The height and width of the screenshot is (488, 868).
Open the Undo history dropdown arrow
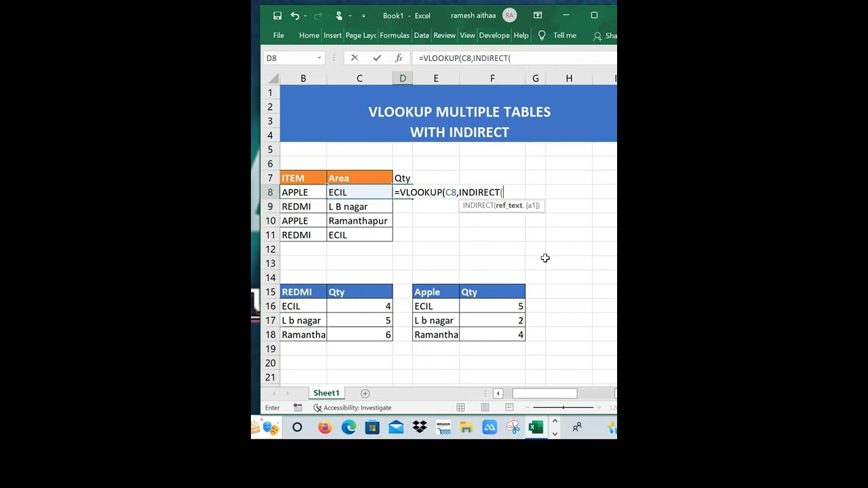click(305, 16)
